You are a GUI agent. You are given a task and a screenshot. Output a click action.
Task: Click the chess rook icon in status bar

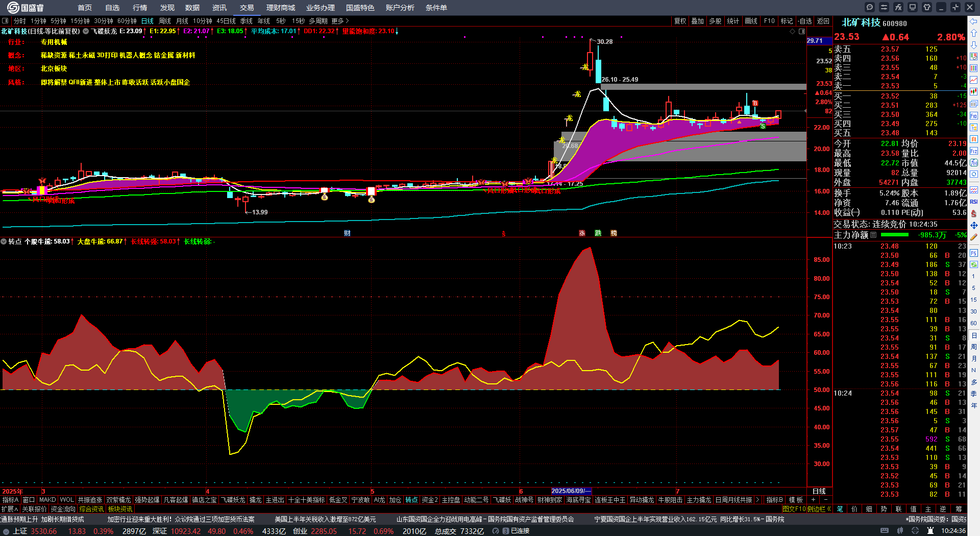tap(930, 531)
